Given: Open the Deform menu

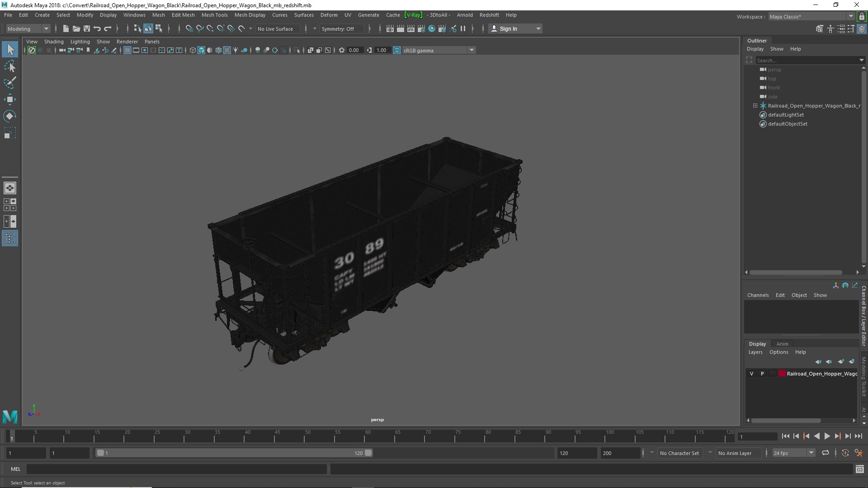Looking at the screenshot, I should pos(329,15).
